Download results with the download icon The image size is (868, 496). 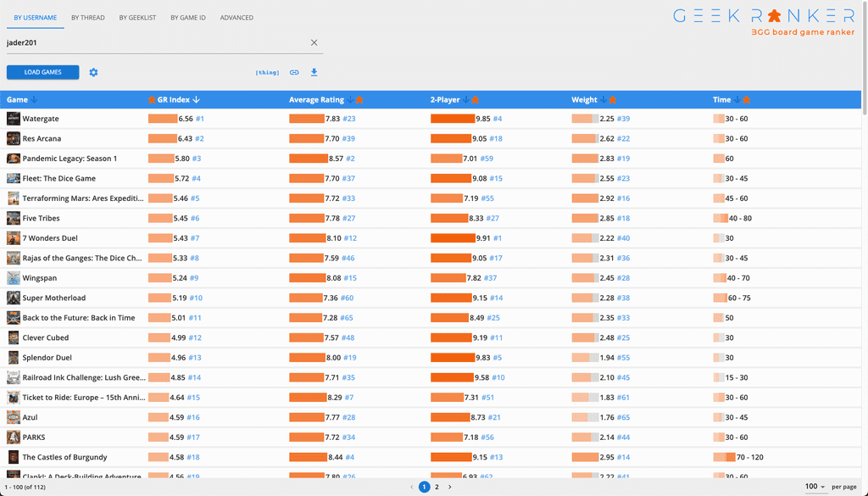[x=314, y=73]
